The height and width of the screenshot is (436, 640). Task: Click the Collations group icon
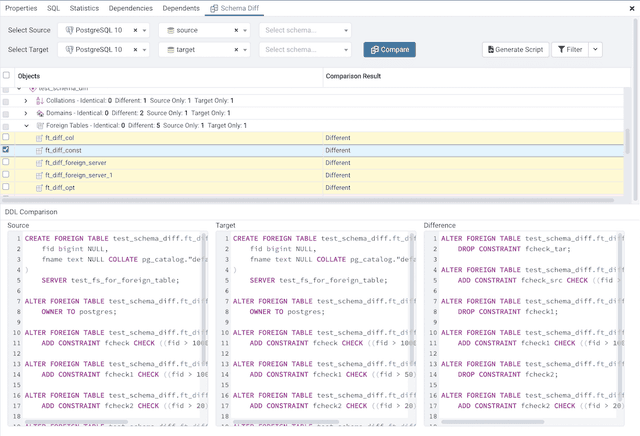coord(40,100)
